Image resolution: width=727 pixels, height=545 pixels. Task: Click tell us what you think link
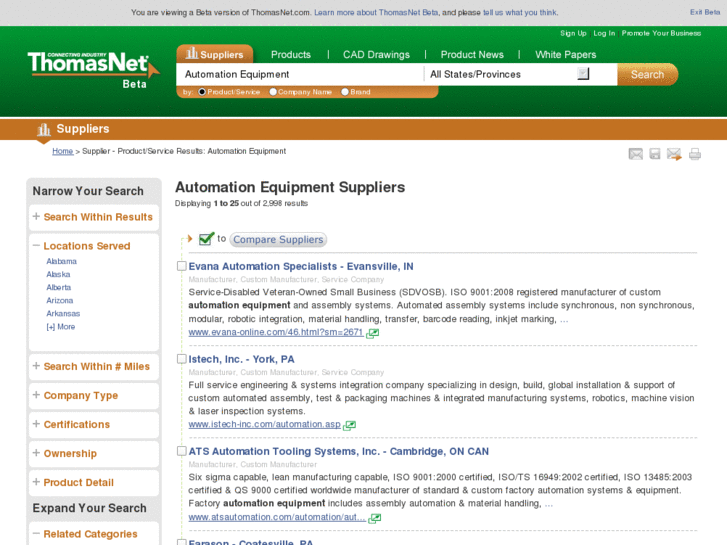pos(520,13)
